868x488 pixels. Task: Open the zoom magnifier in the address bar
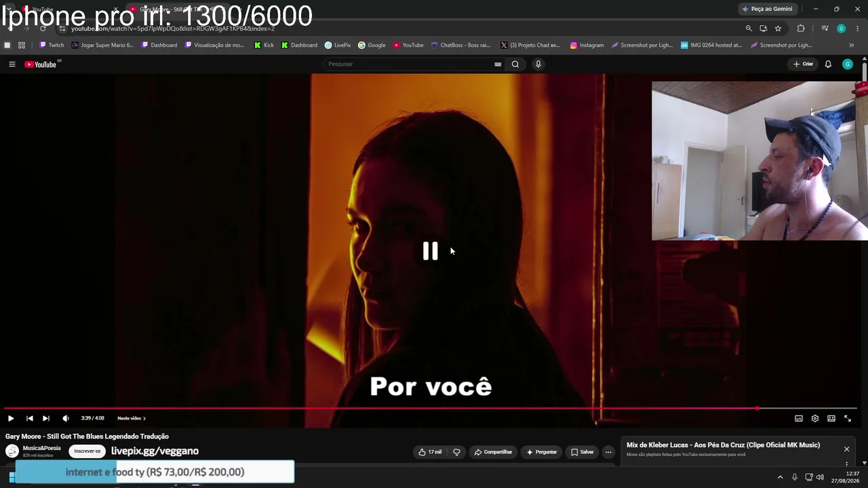coord(749,28)
